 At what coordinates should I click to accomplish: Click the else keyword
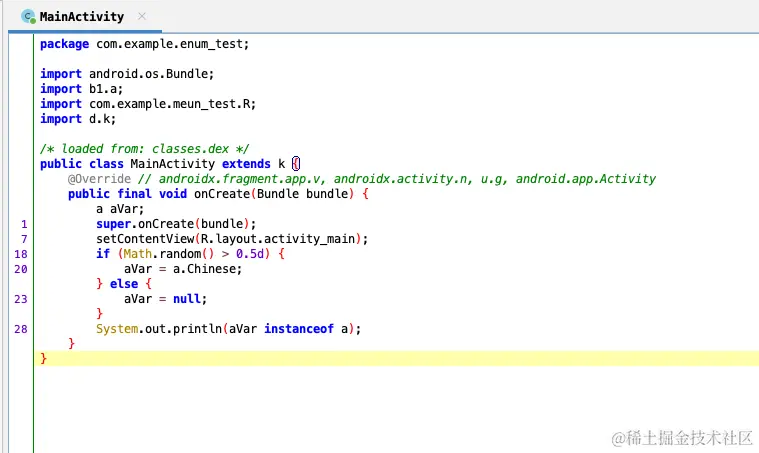point(124,284)
